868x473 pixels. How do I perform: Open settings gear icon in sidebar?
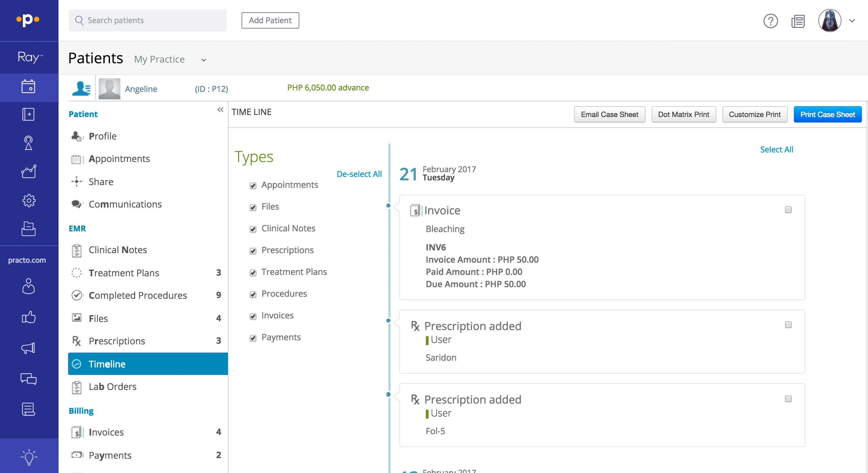tap(29, 200)
